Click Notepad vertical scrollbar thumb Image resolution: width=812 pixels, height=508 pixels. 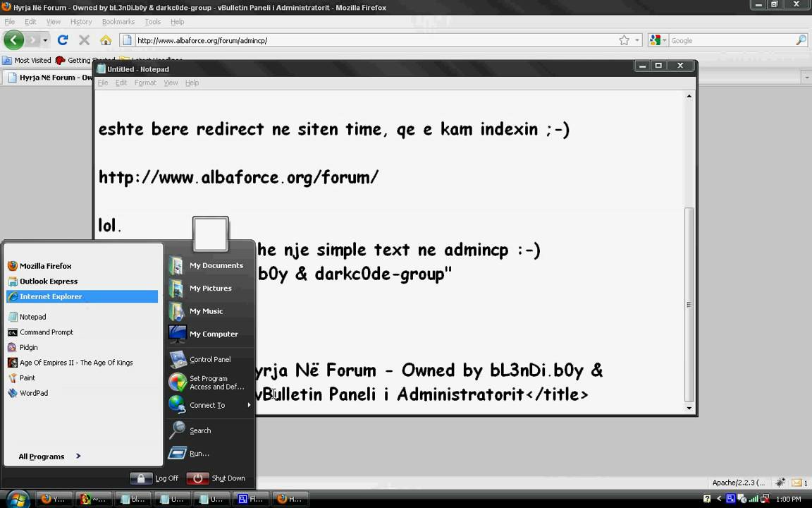pos(689,305)
